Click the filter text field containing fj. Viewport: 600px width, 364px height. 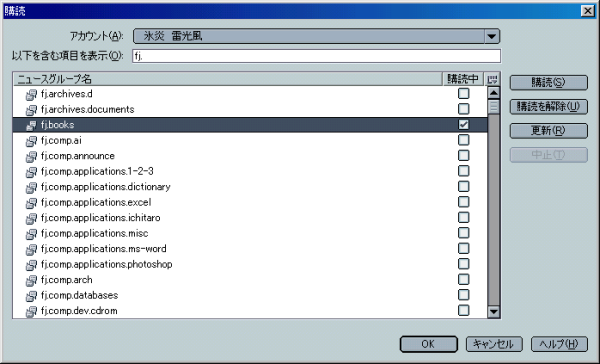(316, 56)
